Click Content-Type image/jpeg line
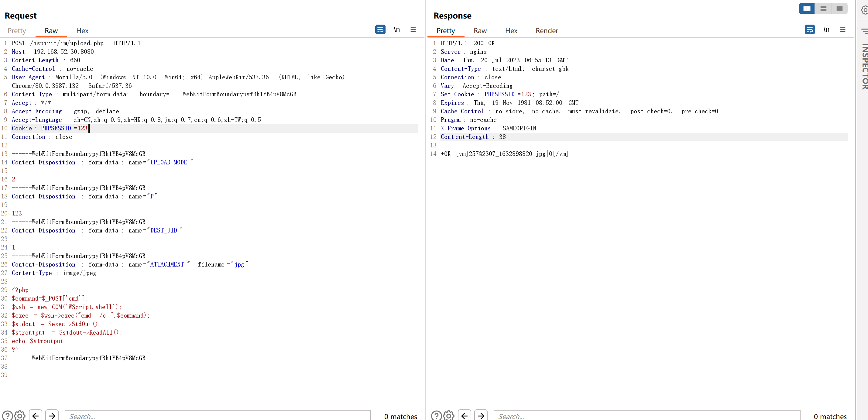868x420 pixels. click(54, 273)
